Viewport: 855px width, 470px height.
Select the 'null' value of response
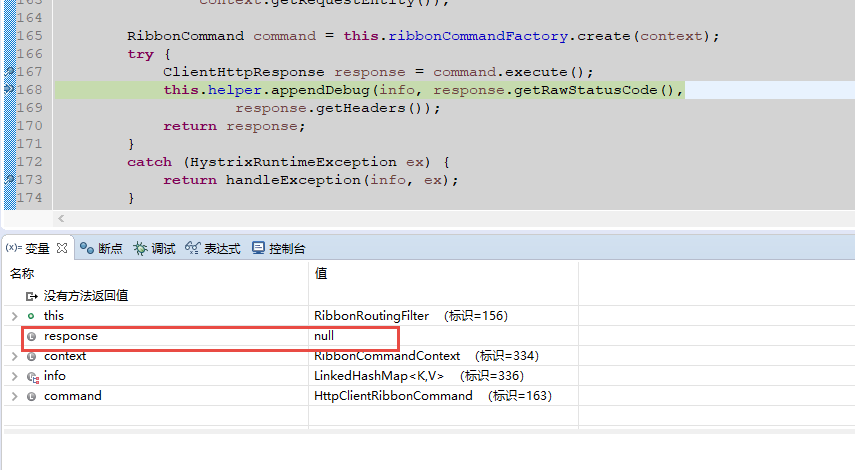pos(324,336)
